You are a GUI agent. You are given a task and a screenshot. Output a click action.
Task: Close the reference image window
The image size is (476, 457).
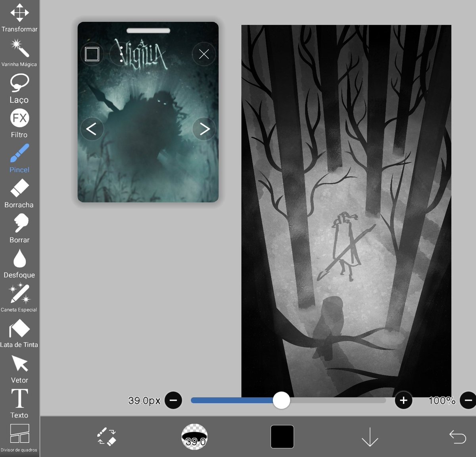pos(204,54)
